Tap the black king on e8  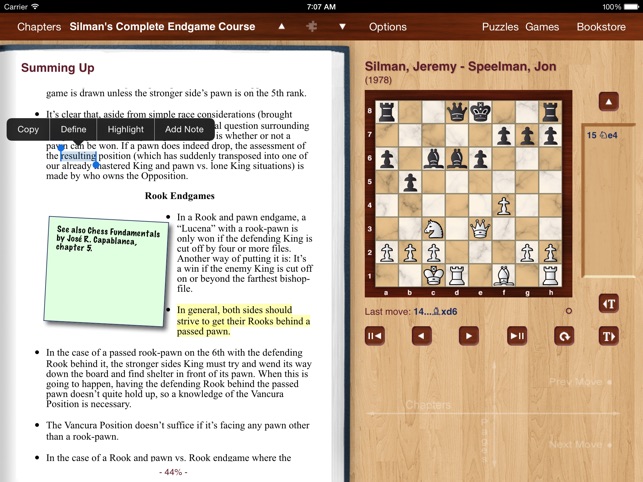pyautogui.click(x=480, y=112)
